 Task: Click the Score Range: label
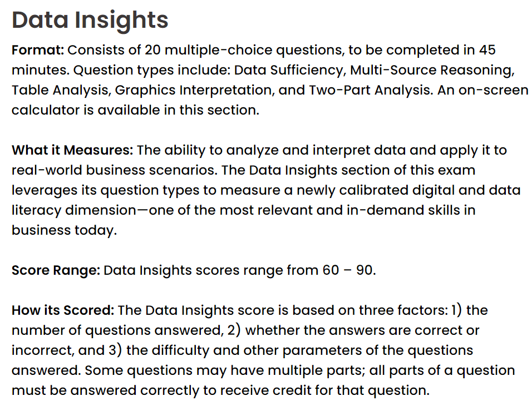click(56, 270)
